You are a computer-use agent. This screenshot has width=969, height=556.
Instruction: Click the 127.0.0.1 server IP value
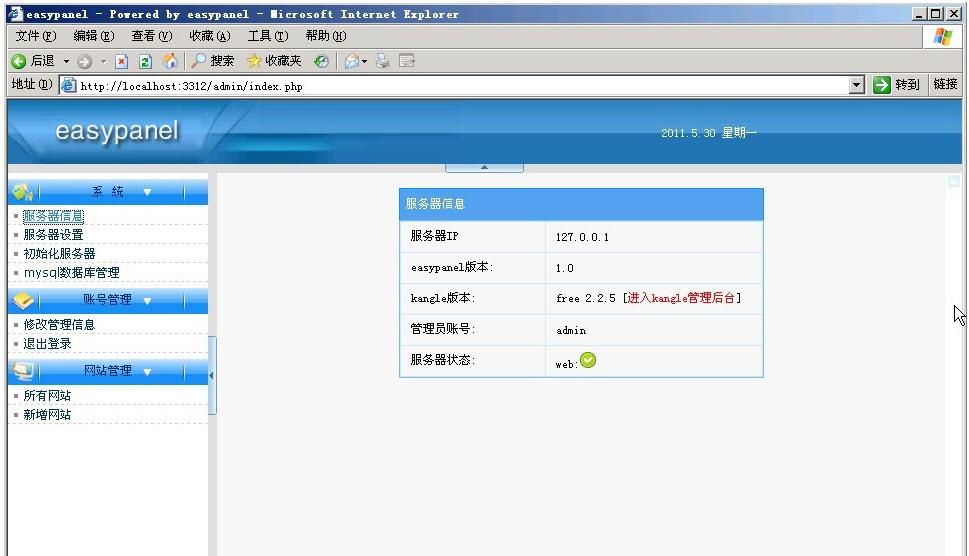(x=582, y=237)
